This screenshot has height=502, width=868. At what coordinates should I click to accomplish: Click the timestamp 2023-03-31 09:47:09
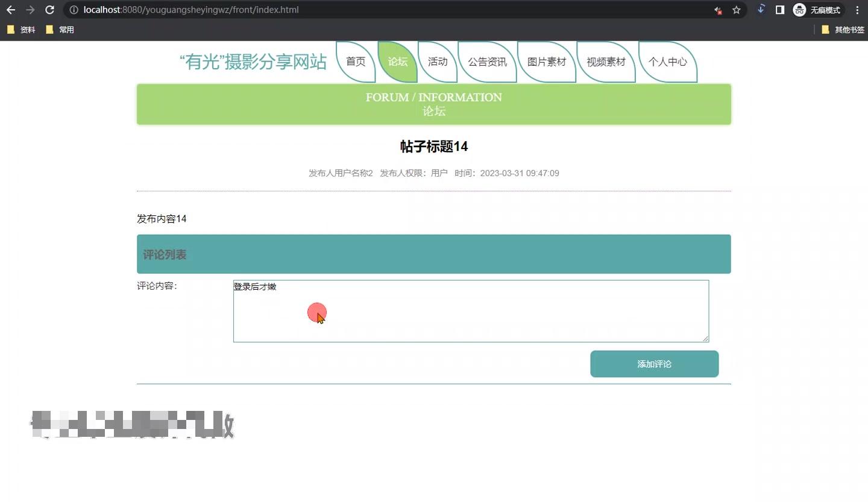click(520, 173)
